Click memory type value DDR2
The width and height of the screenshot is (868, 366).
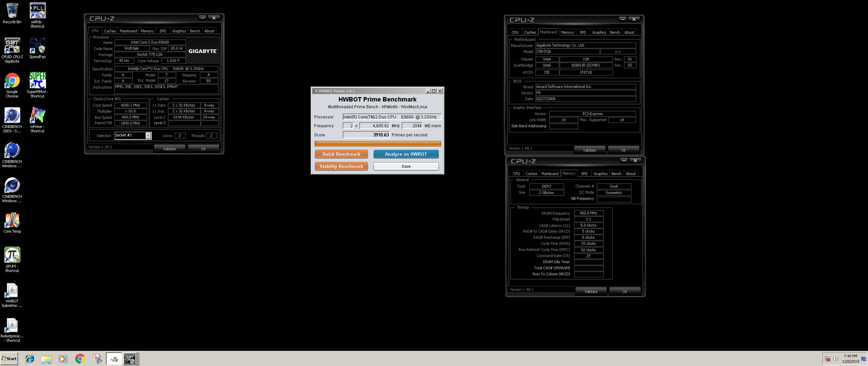tap(547, 186)
